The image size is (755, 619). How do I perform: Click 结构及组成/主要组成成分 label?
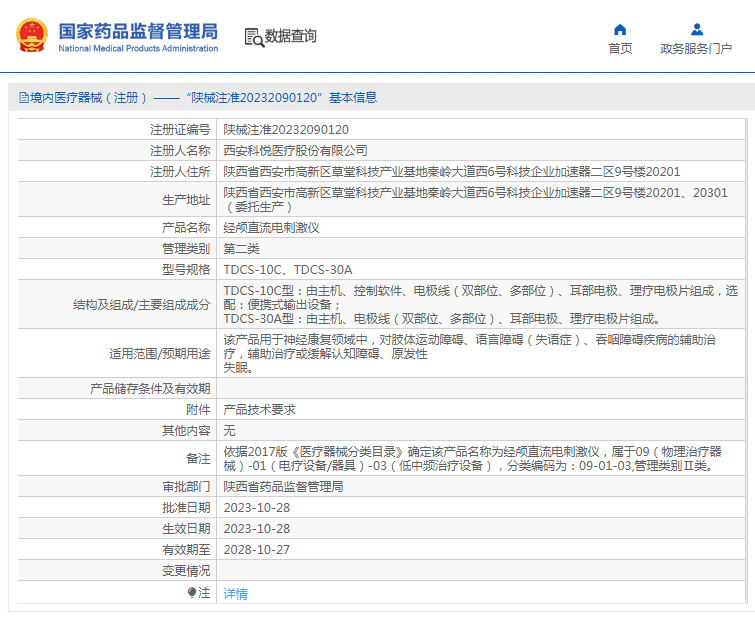pos(142,305)
